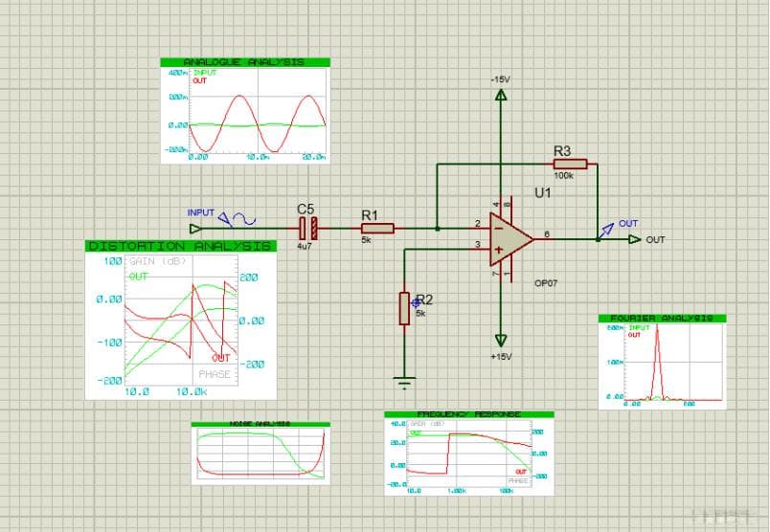The image size is (770, 532).
Task: Select the blue OUT voltage probe
Action: point(606,231)
